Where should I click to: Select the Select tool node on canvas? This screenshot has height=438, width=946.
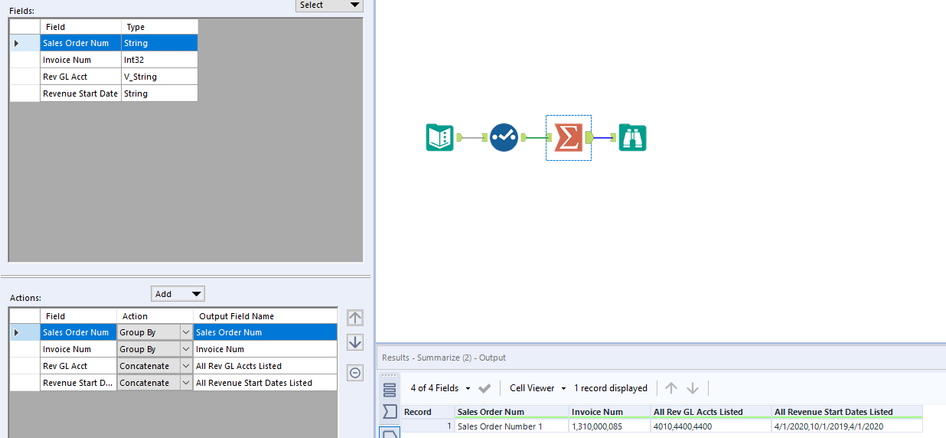(x=504, y=138)
